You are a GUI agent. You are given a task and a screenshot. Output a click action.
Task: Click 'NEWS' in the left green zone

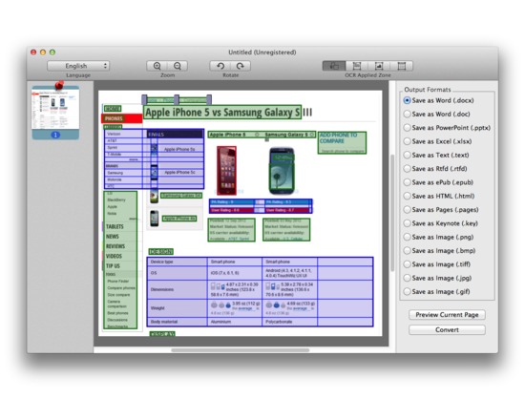click(113, 237)
